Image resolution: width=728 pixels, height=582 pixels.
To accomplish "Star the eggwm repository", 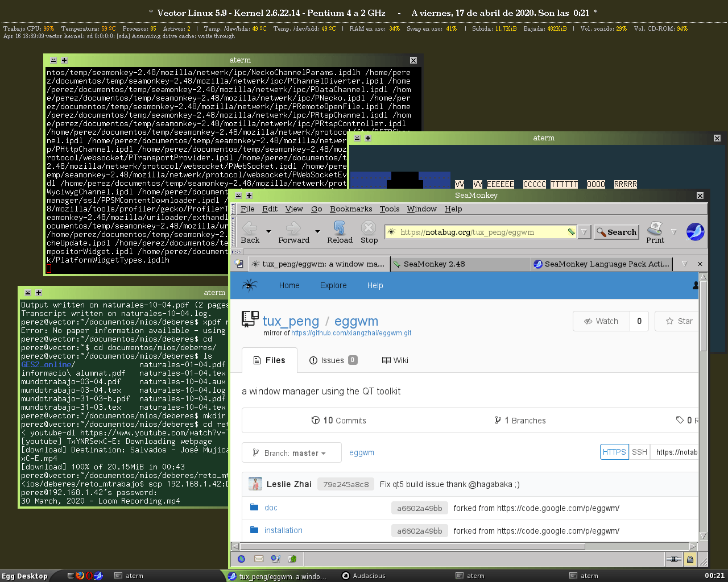I will tap(677, 321).
